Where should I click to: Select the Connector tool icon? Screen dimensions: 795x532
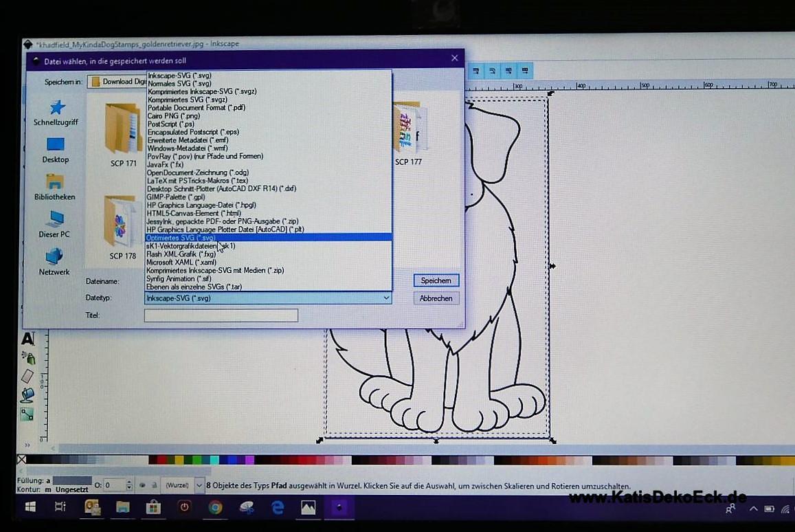(x=27, y=414)
